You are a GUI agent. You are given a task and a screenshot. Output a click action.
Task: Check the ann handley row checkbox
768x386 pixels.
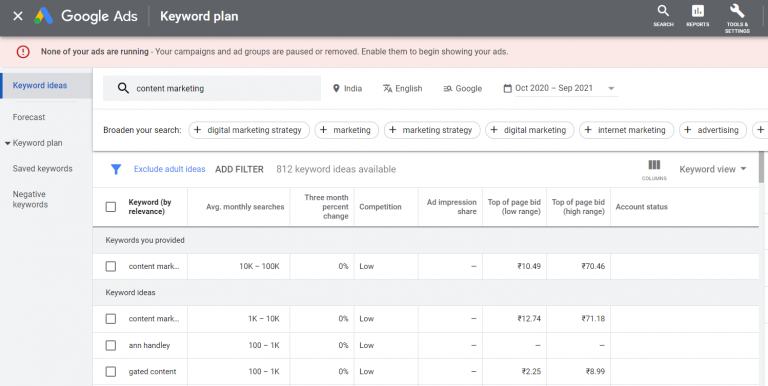[111, 345]
